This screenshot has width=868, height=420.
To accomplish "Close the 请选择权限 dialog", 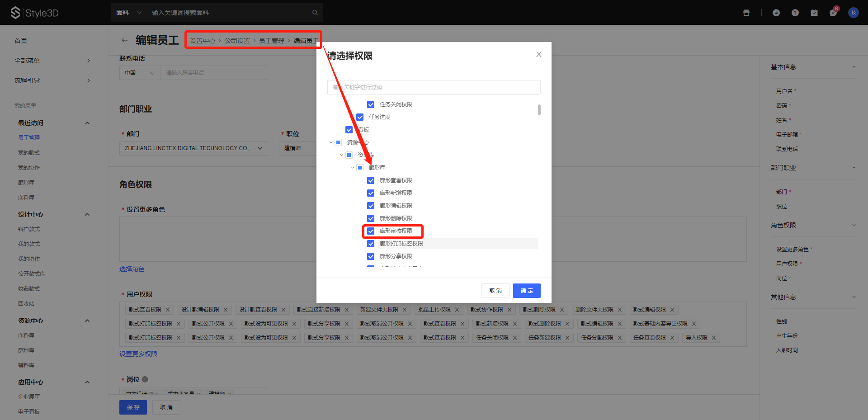I will click(539, 54).
